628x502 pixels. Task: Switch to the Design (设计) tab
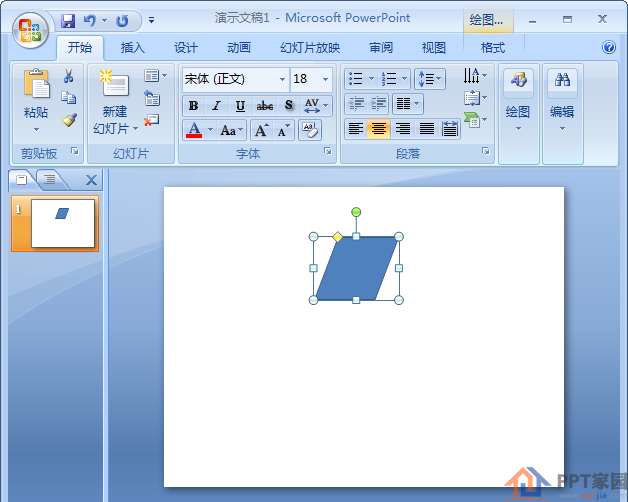pos(186,48)
